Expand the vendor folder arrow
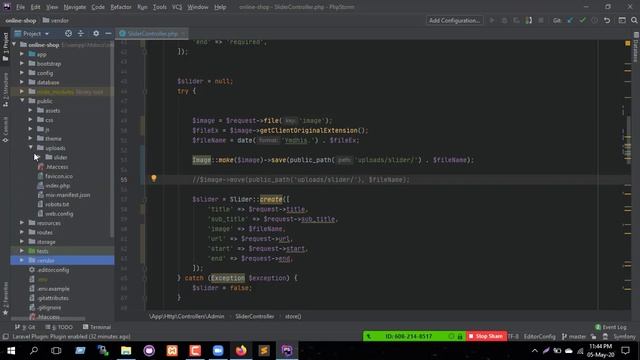640x360 pixels. [22, 260]
